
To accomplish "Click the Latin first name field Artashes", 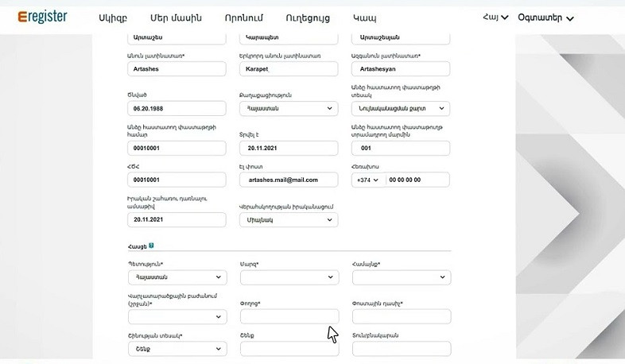I will (x=177, y=69).
